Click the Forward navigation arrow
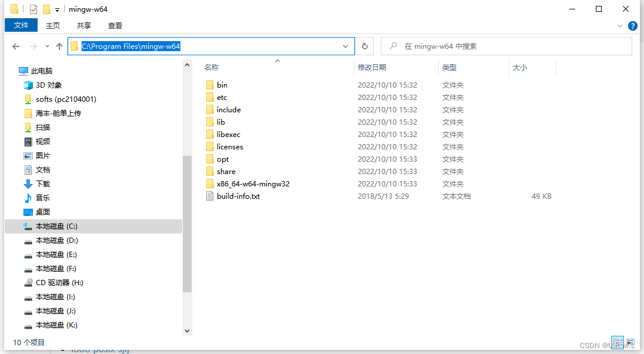The width and height of the screenshot is (644, 354). (33, 46)
